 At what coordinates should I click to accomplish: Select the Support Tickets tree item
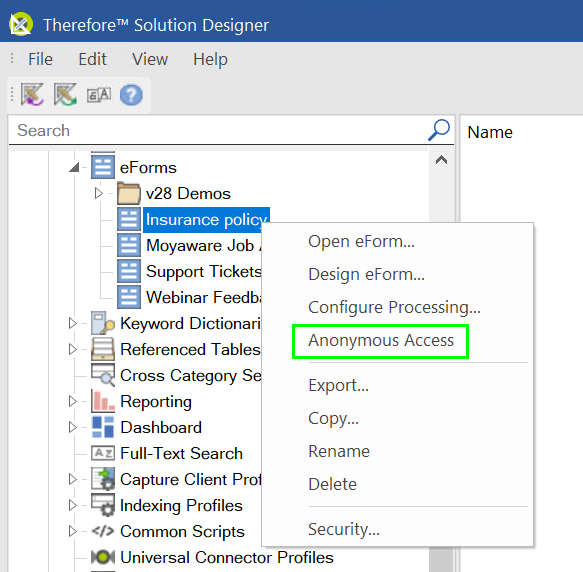coord(204,271)
